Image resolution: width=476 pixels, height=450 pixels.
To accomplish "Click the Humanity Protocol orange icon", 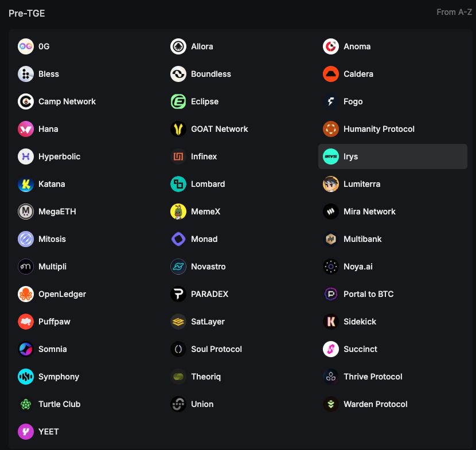I will pos(331,129).
